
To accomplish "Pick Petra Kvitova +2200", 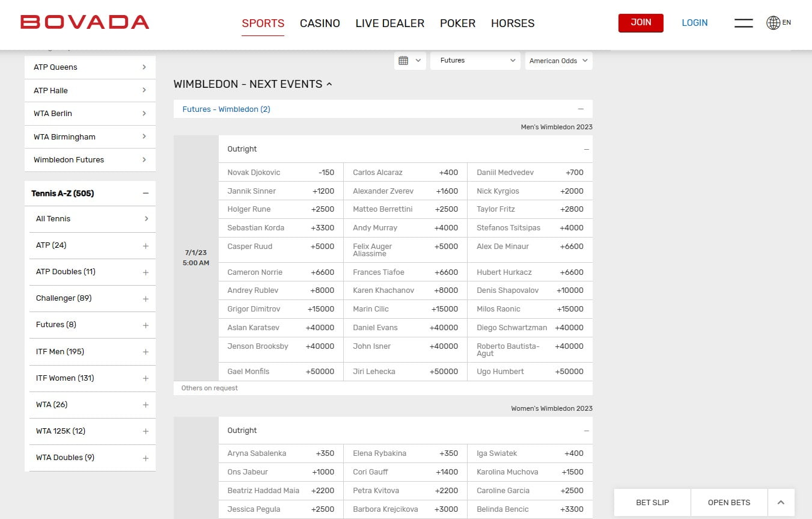I will click(x=405, y=491).
